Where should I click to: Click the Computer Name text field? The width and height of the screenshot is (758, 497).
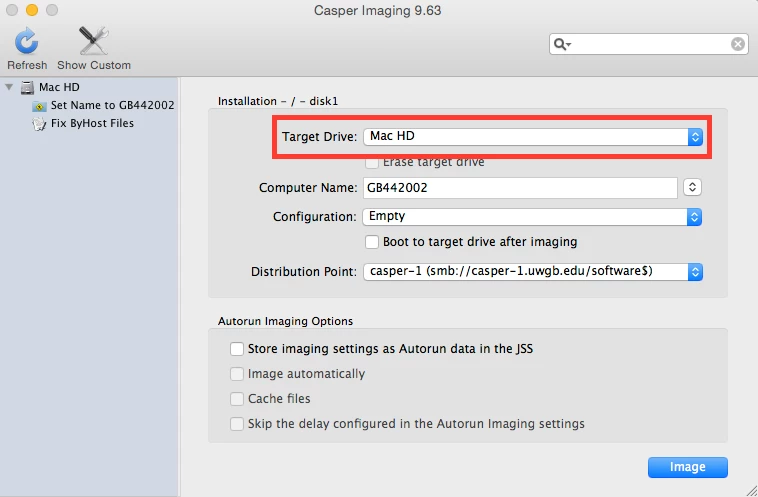point(520,188)
